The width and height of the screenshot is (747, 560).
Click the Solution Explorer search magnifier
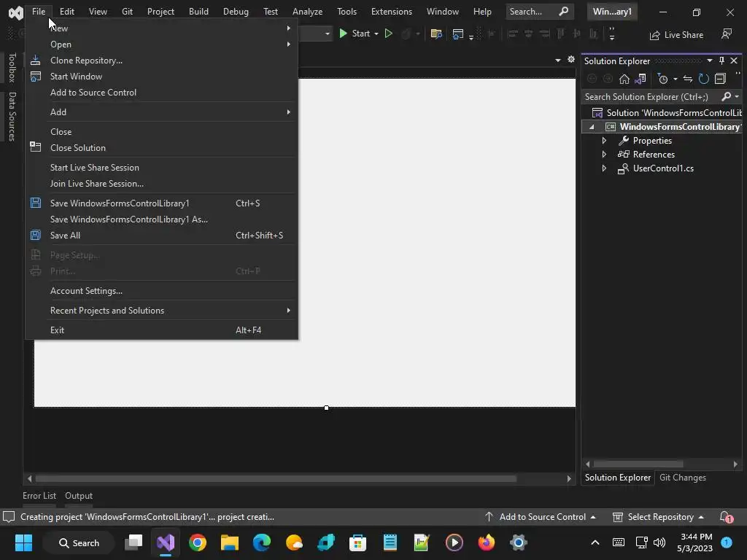click(x=726, y=97)
